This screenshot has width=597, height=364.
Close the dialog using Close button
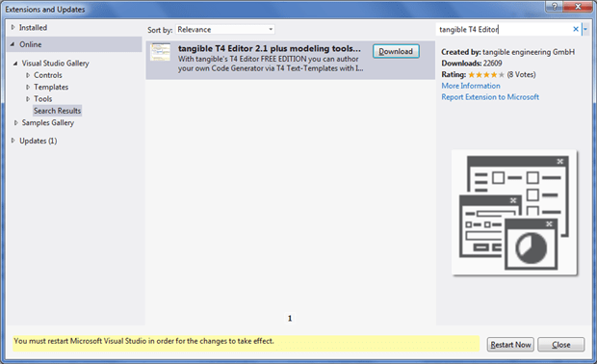tap(560, 345)
